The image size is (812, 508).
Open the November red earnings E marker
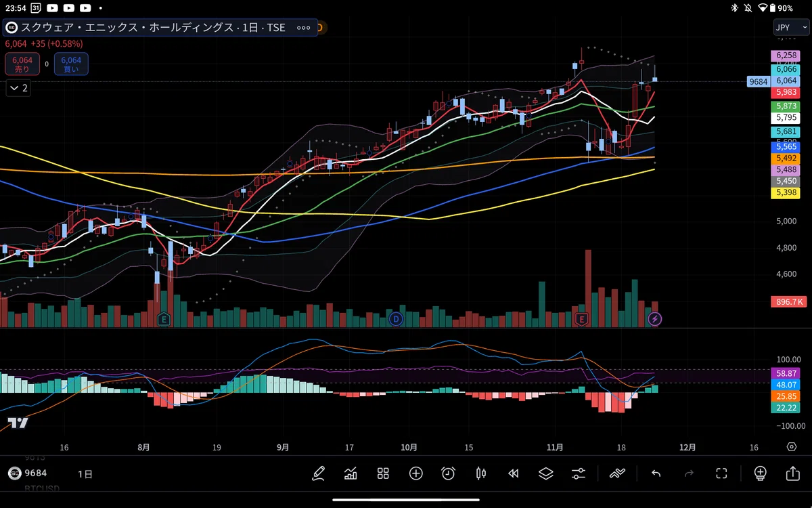(581, 319)
